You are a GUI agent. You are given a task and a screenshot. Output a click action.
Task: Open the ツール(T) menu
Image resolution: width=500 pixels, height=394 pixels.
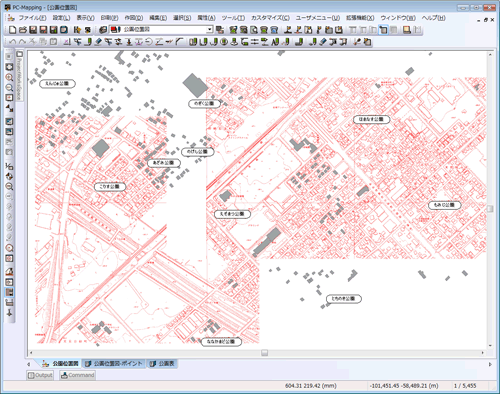click(233, 18)
